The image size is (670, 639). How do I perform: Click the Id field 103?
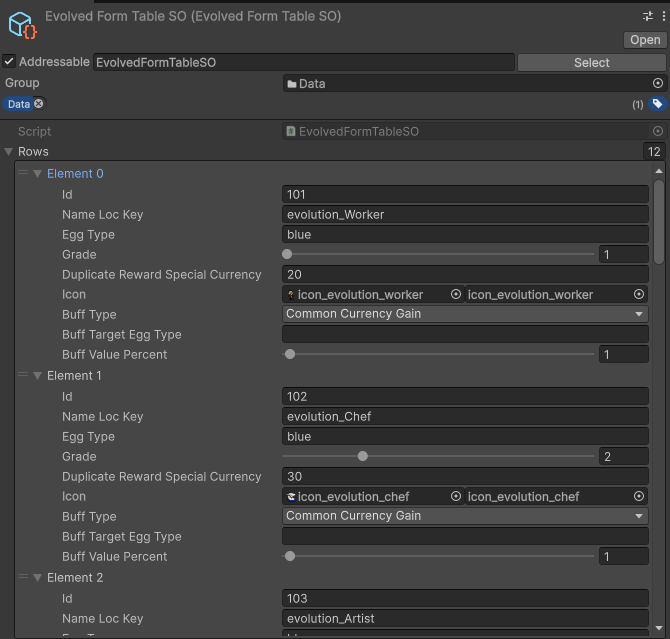465,598
